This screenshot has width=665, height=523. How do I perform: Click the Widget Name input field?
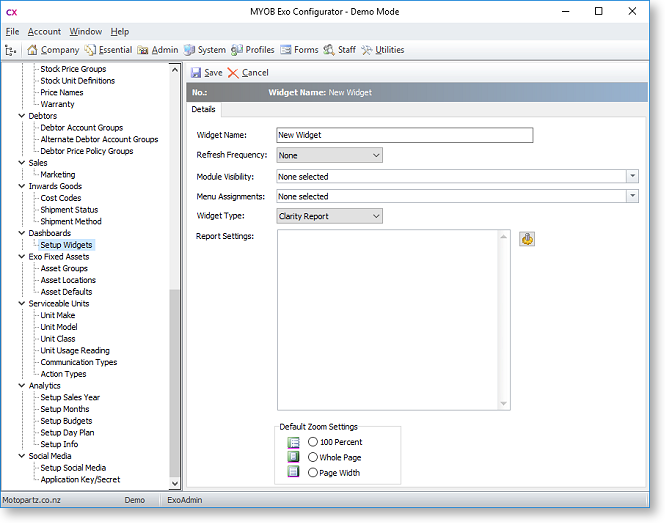pyautogui.click(x=405, y=135)
